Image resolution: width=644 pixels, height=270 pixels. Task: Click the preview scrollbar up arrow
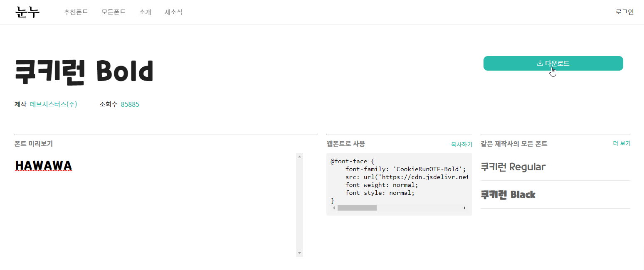point(299,156)
